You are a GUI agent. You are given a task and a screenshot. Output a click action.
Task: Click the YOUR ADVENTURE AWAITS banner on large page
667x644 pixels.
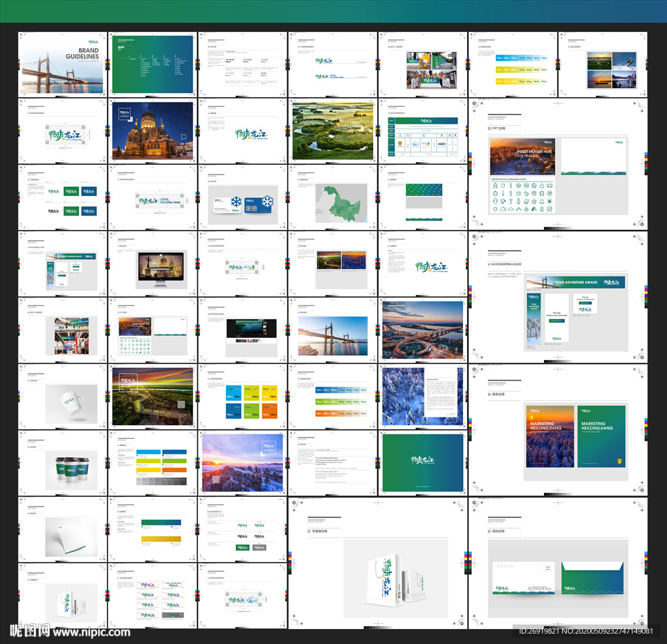pyautogui.click(x=575, y=283)
